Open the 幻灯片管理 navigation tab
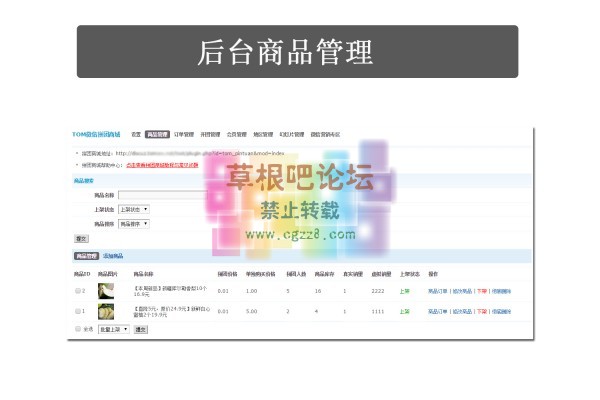Image resolution: width=600 pixels, height=400 pixels. tap(292, 134)
